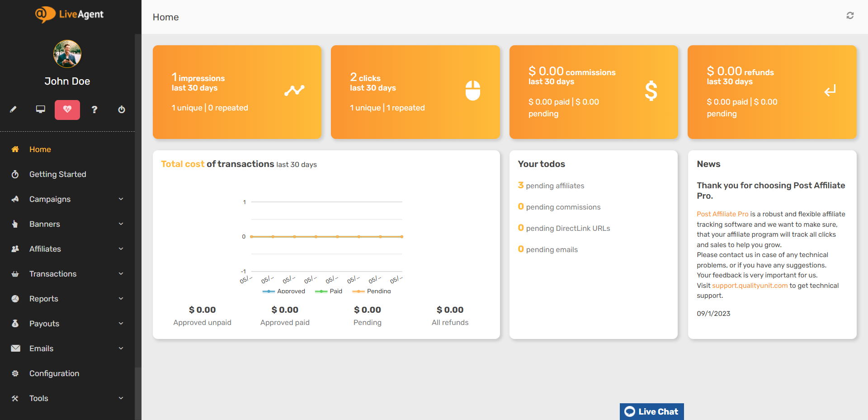Open 0 pending commissions todo

[559, 207]
